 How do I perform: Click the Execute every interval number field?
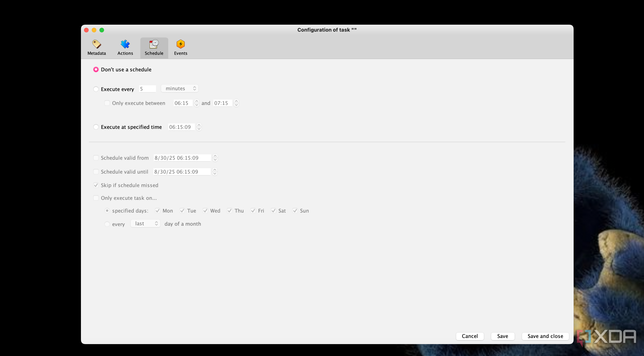tap(148, 89)
